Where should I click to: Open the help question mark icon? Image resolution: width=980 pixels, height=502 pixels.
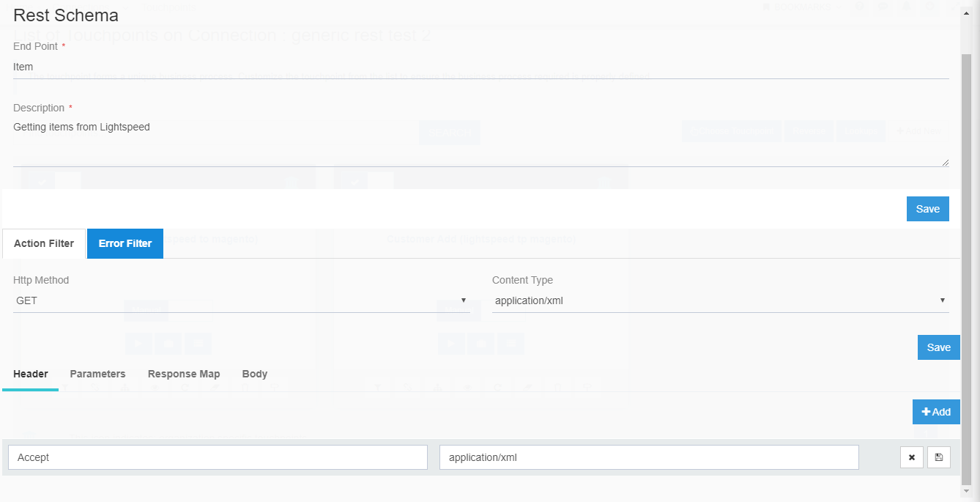(859, 7)
